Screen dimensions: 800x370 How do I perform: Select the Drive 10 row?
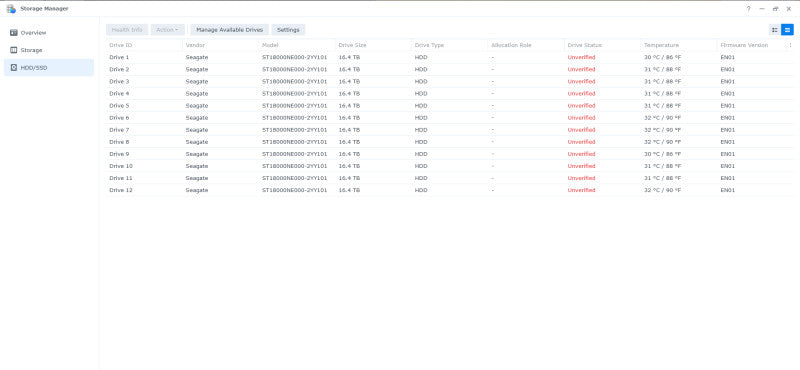449,166
